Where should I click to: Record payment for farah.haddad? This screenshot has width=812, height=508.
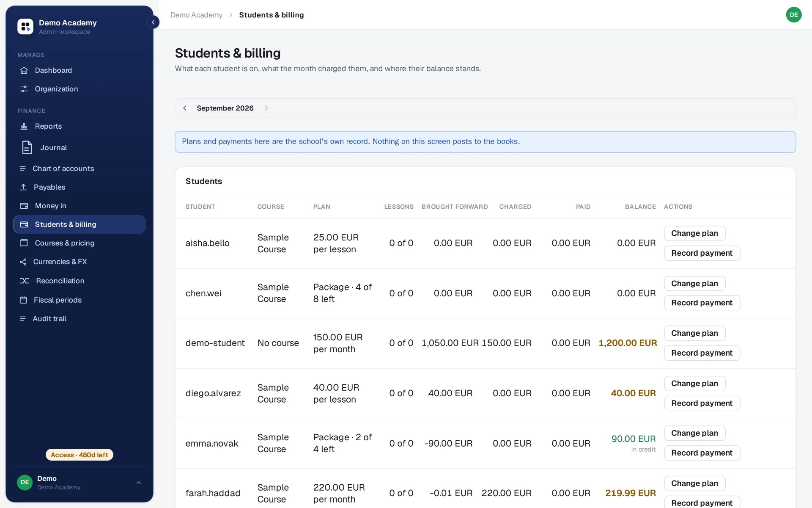coord(702,502)
